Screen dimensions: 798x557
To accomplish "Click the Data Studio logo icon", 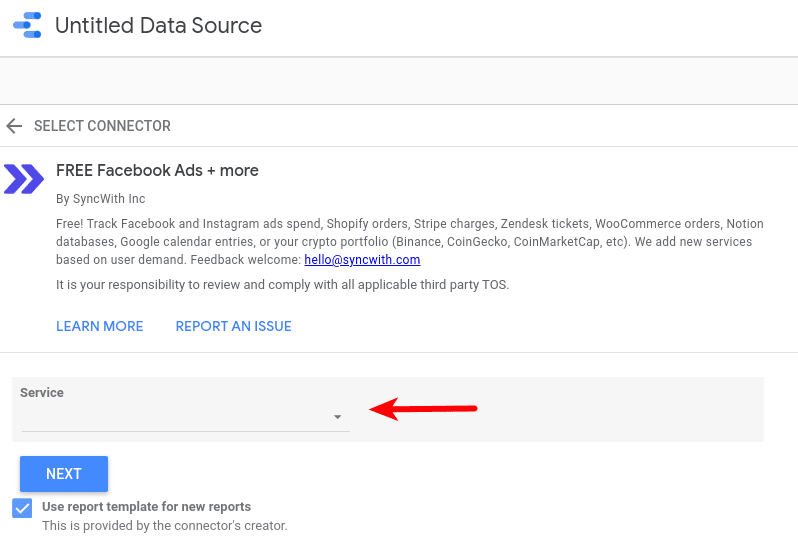I will pos(27,25).
